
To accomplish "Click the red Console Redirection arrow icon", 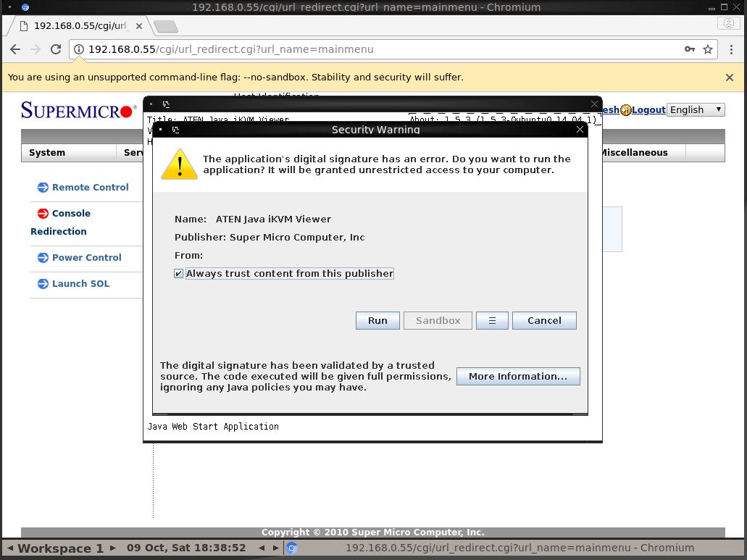I will point(43,213).
